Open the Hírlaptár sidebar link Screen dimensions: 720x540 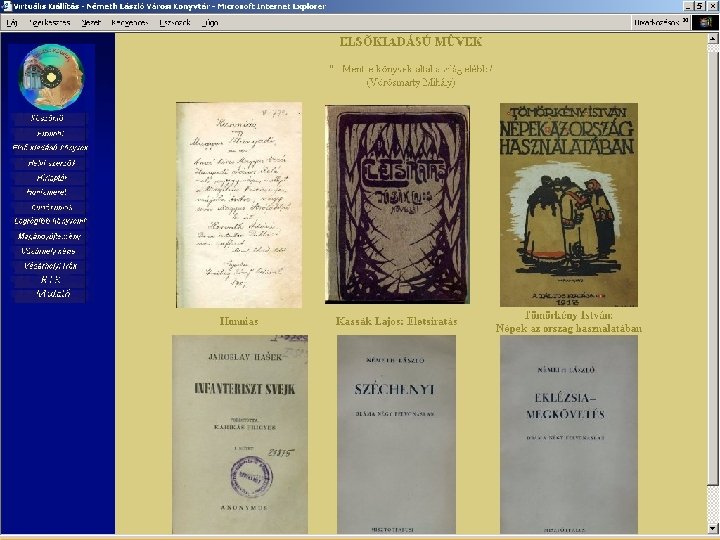52,178
